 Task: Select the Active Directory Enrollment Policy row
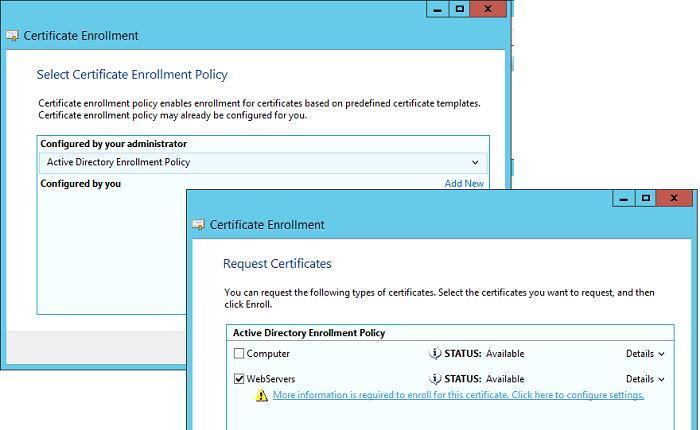[263, 163]
